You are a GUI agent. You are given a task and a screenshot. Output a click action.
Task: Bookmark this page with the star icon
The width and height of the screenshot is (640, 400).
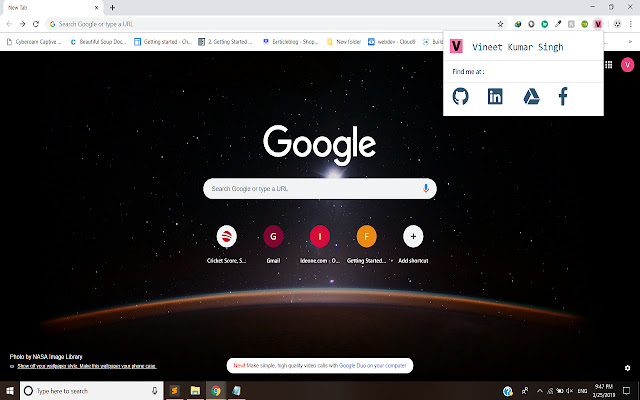click(500, 24)
